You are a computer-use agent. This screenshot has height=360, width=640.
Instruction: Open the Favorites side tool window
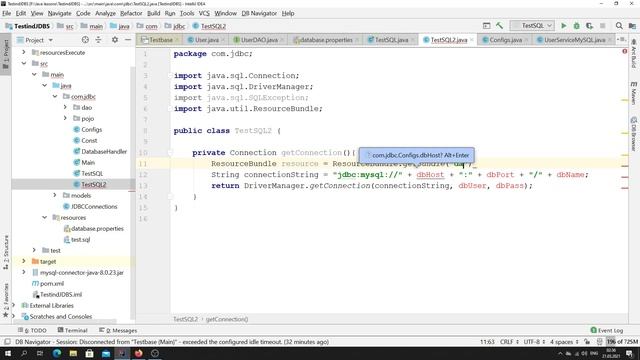(x=6, y=300)
